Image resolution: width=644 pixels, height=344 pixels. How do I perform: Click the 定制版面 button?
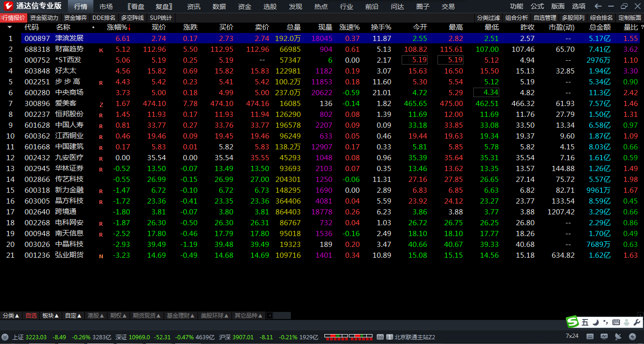pos(630,17)
